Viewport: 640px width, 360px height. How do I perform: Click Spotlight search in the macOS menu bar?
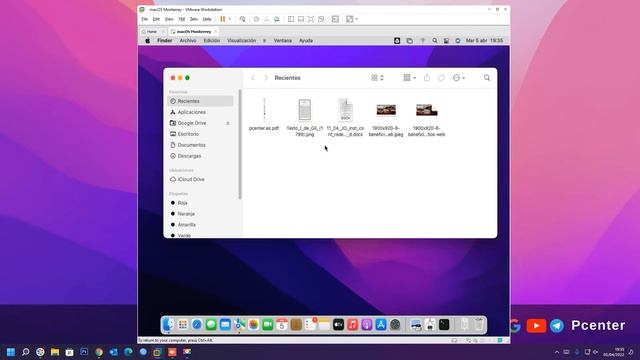click(435, 40)
